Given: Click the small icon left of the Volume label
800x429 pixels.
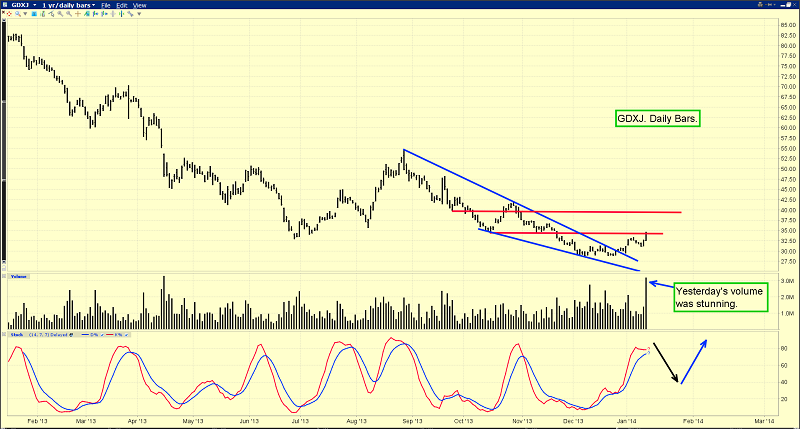Looking at the screenshot, I should pyautogui.click(x=4, y=276).
